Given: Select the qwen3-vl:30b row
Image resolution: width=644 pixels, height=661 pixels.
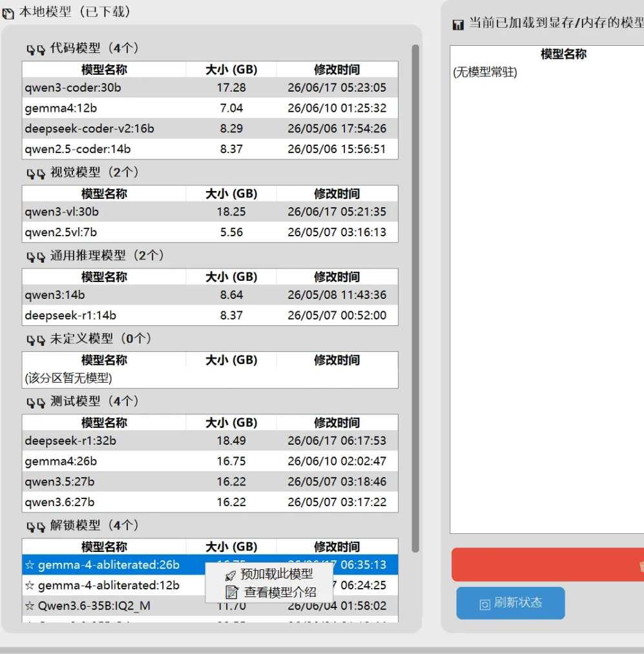Looking at the screenshot, I should click(210, 212).
